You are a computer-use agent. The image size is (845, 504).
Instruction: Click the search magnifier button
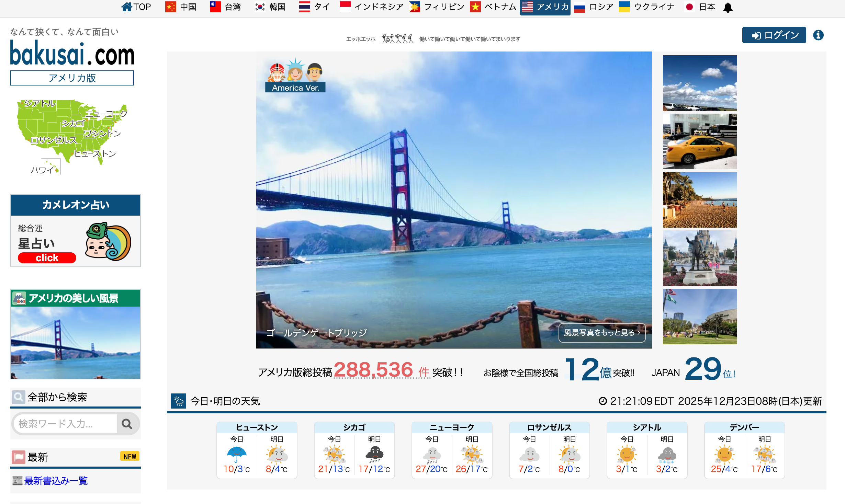[x=127, y=424]
